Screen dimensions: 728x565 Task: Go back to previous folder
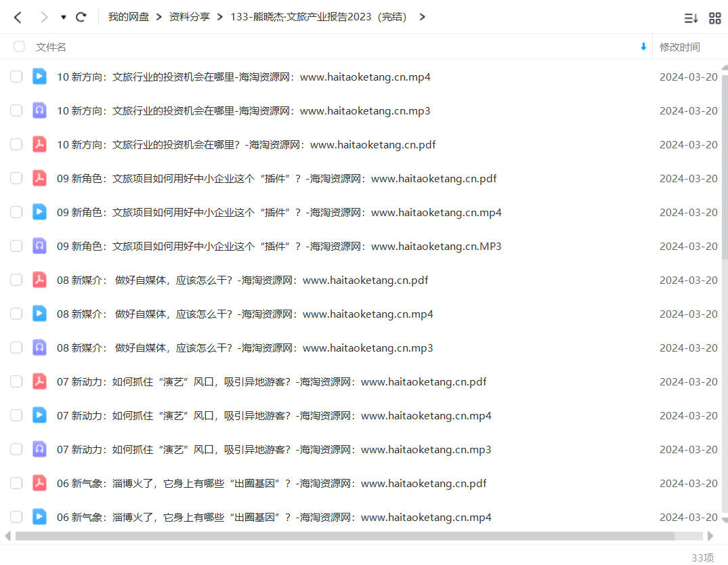(18, 17)
